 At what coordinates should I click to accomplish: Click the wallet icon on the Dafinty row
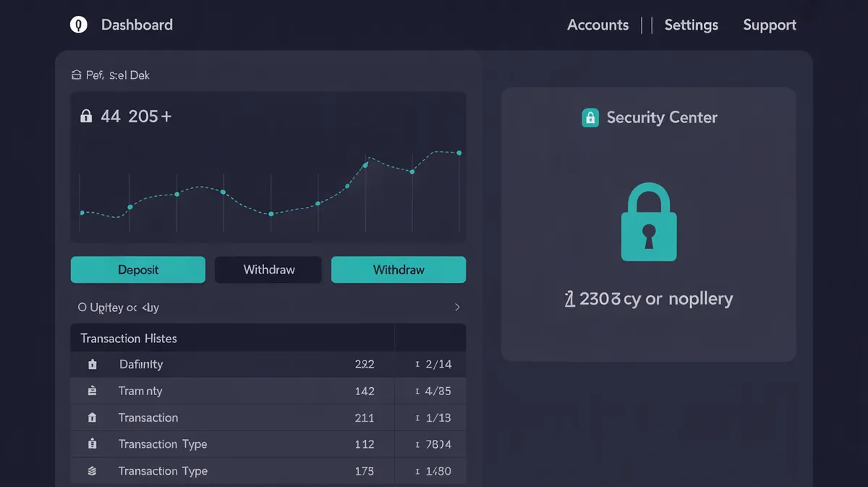click(91, 364)
